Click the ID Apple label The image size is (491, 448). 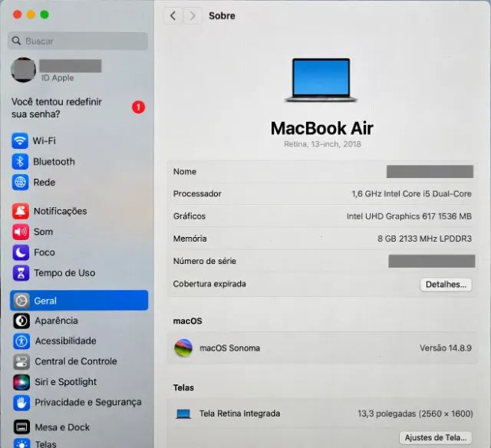point(58,77)
